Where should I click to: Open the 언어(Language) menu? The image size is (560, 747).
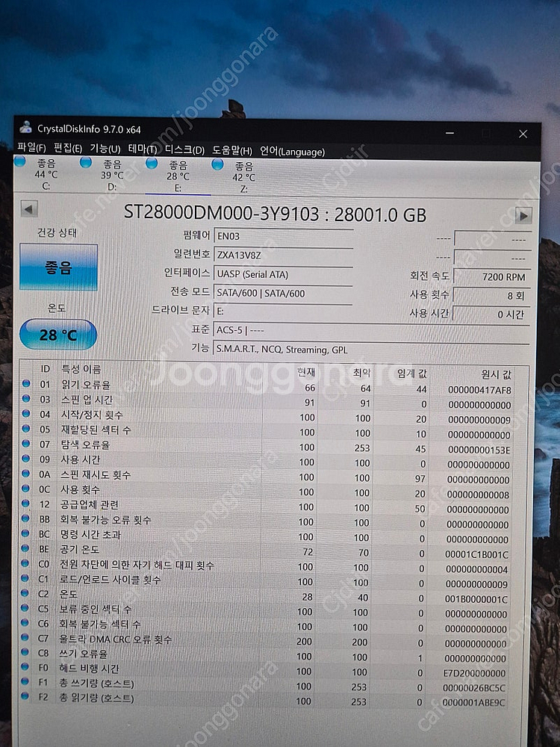pyautogui.click(x=293, y=152)
